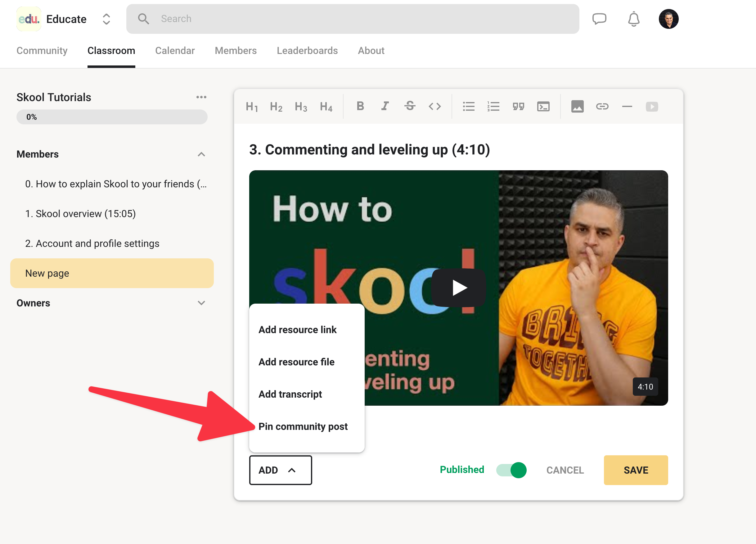Insert a hyperlink via link icon

(x=602, y=106)
